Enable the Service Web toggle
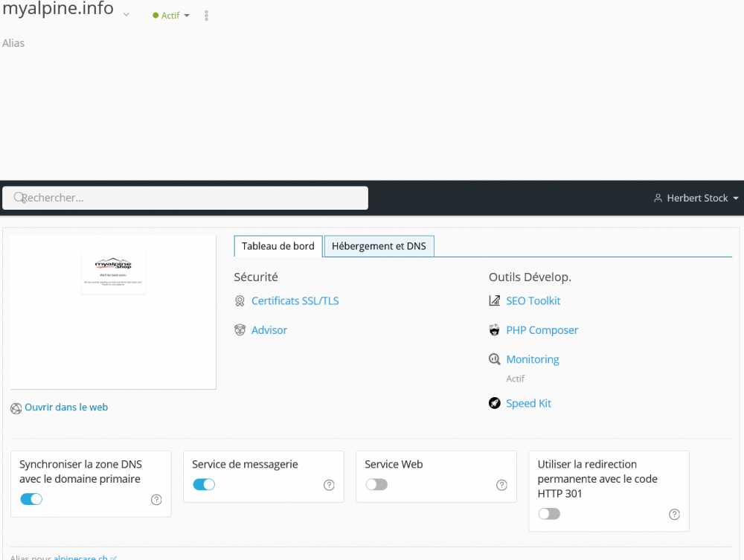The width and height of the screenshot is (744, 560). (x=376, y=484)
